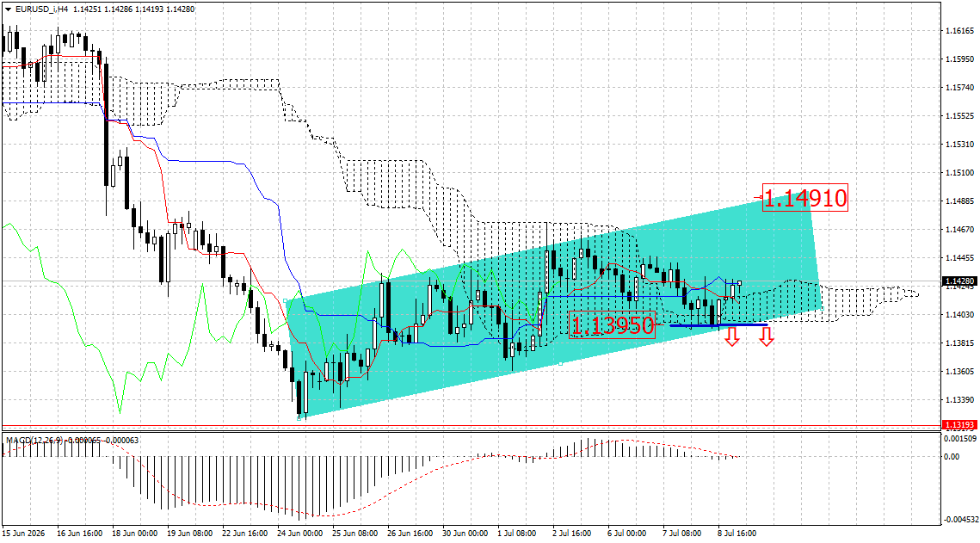Click the black current-price tag on the price axis
The height and width of the screenshot is (543, 980).
point(959,281)
